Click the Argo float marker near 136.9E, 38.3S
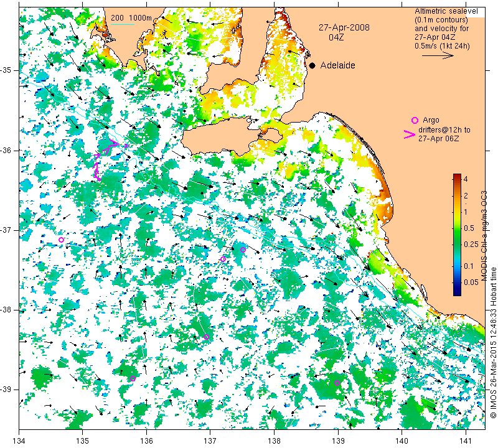 coord(206,337)
